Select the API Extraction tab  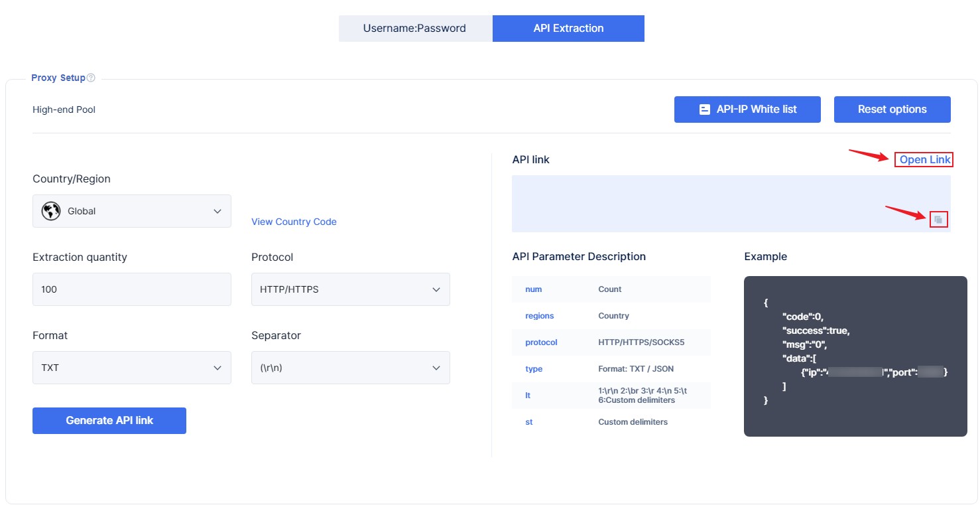[x=568, y=29]
